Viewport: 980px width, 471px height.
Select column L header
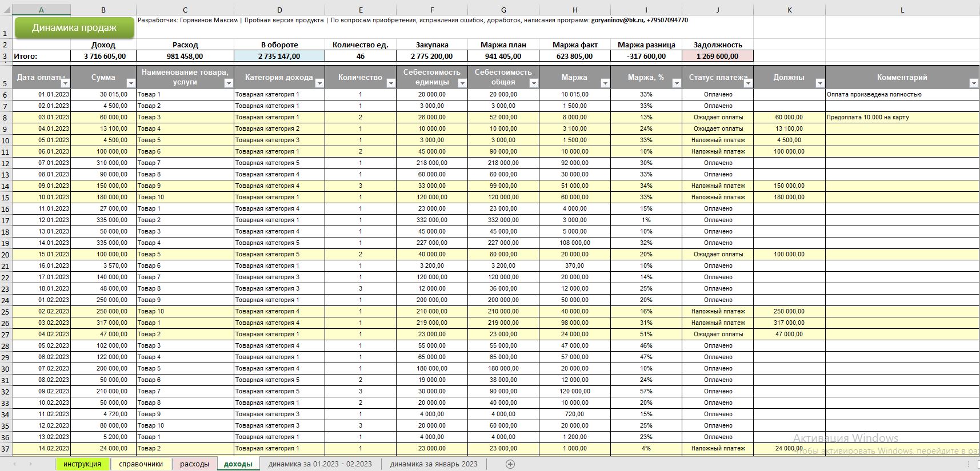902,10
